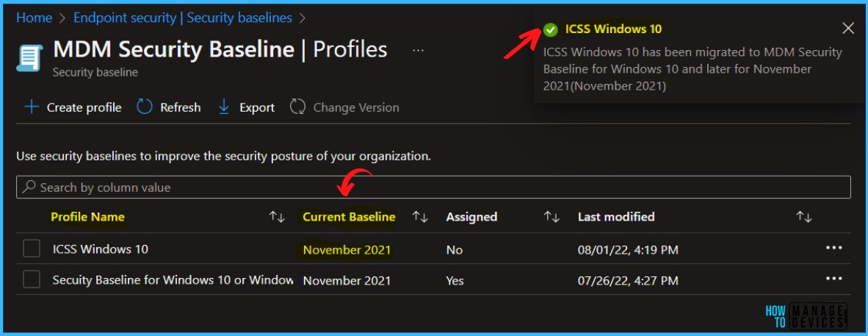The height and width of the screenshot is (336, 868).
Task: Click the MDM Security Baseline scroll icon
Action: pos(29,59)
